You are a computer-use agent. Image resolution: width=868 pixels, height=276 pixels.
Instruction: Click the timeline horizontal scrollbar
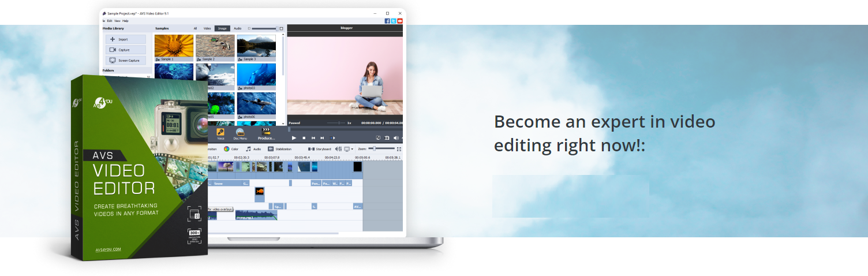point(273,233)
